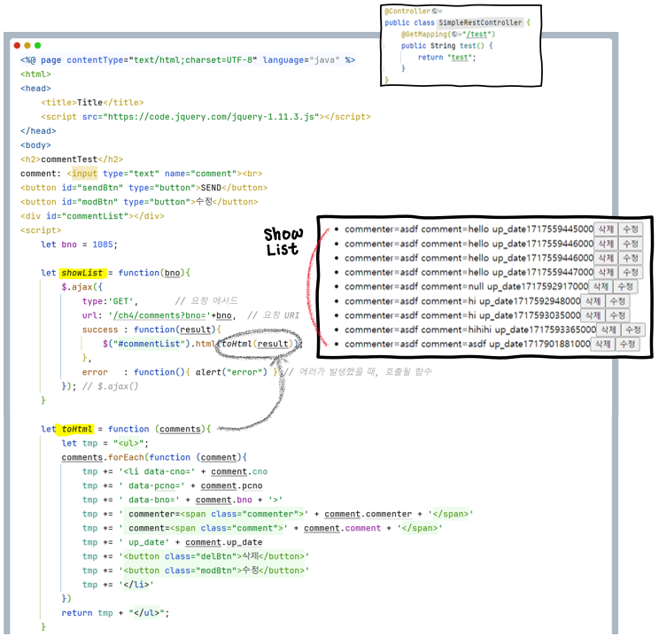Viewport: 659px width, 644px height.
Task: Click the jQuery script src URL text
Action: click(x=211, y=117)
